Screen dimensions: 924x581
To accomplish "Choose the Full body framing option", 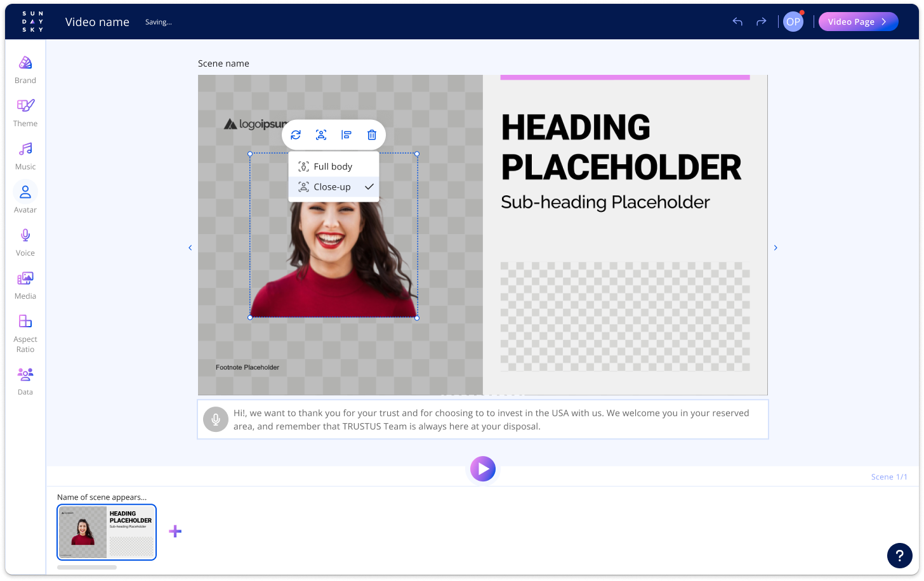I will (334, 167).
